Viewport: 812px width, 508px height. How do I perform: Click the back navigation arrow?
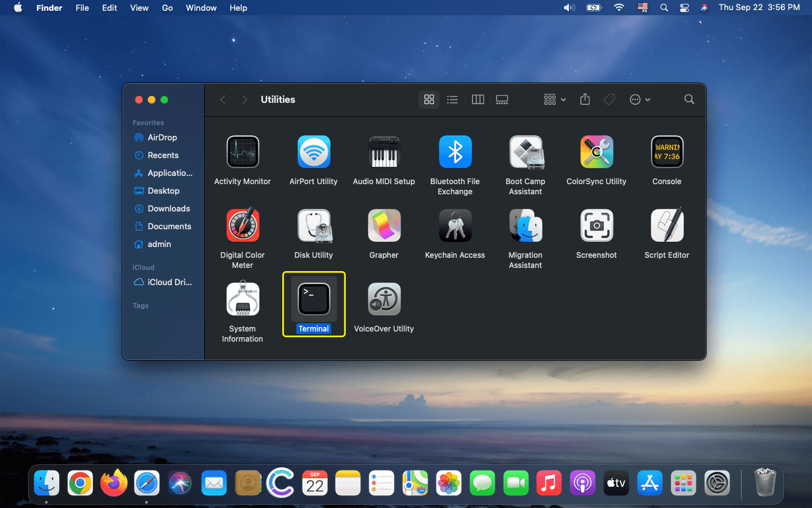pyautogui.click(x=223, y=99)
